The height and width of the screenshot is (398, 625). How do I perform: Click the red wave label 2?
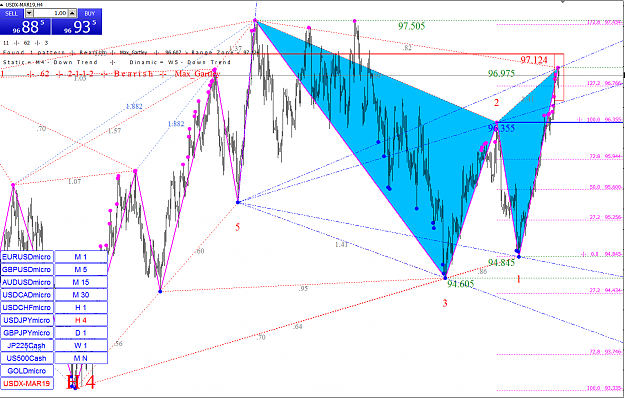point(496,103)
